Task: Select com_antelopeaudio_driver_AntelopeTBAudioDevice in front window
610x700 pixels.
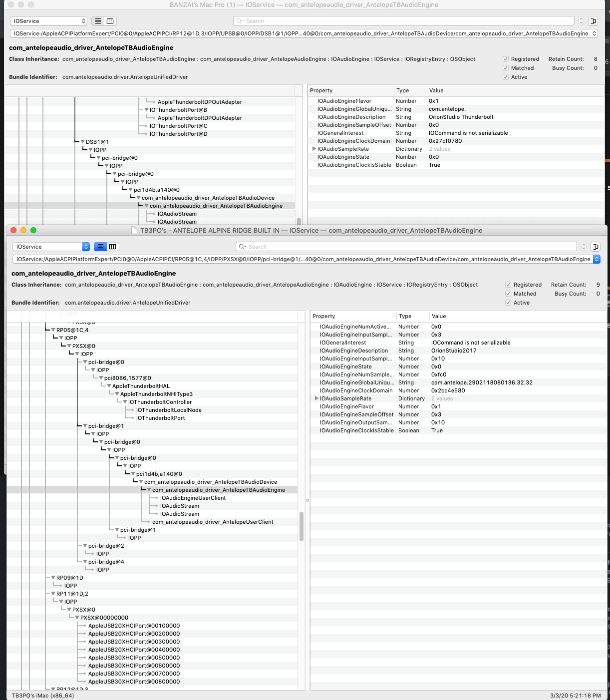Action: coord(211,482)
